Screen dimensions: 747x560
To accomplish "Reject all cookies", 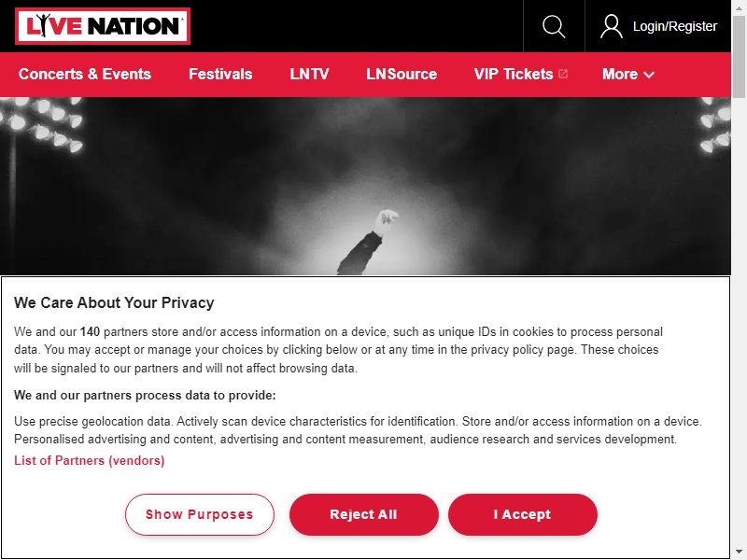I will tap(364, 514).
